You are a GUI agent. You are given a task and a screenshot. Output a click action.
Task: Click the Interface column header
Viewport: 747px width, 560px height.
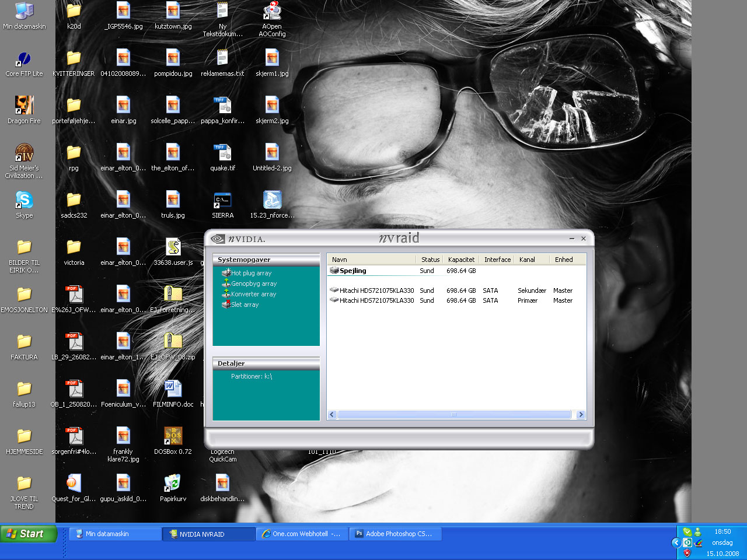(x=497, y=260)
